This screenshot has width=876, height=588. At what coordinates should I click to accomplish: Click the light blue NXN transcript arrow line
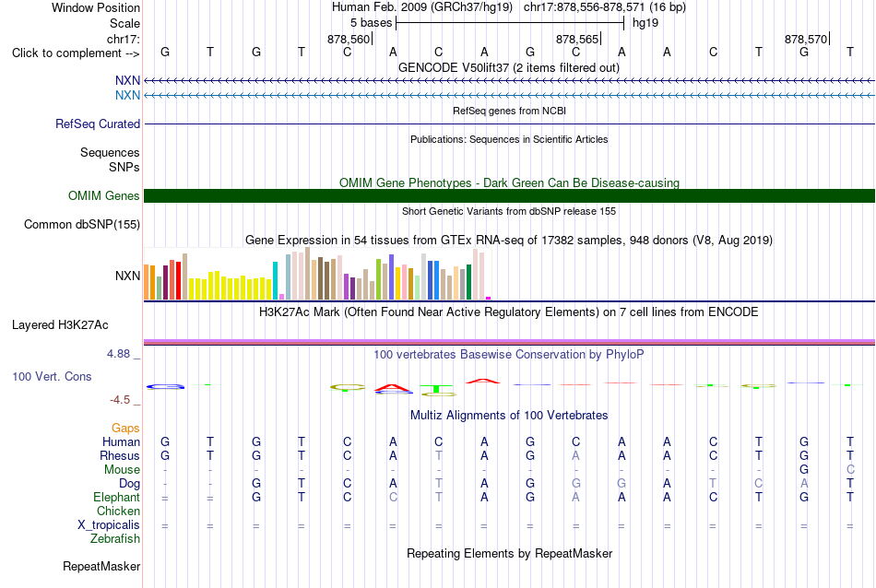[x=509, y=96]
